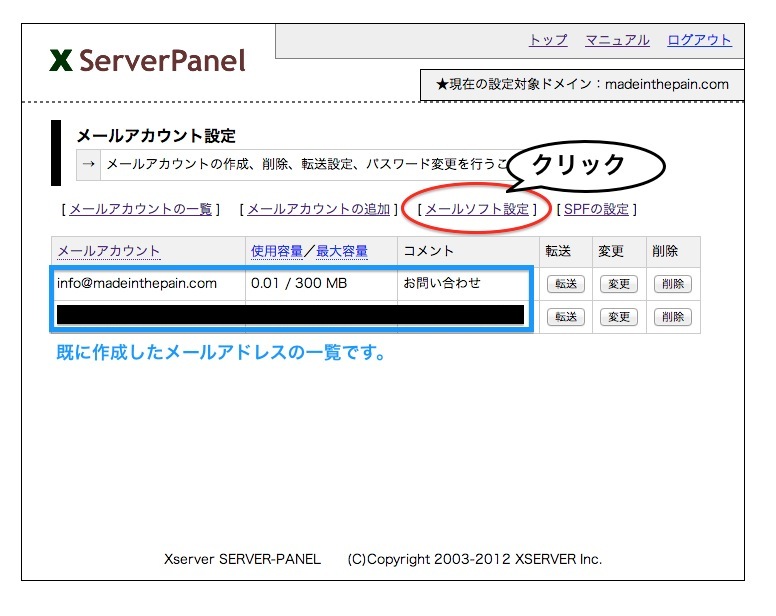Open the マニュアル link
The image size is (776, 616).
[x=617, y=40]
